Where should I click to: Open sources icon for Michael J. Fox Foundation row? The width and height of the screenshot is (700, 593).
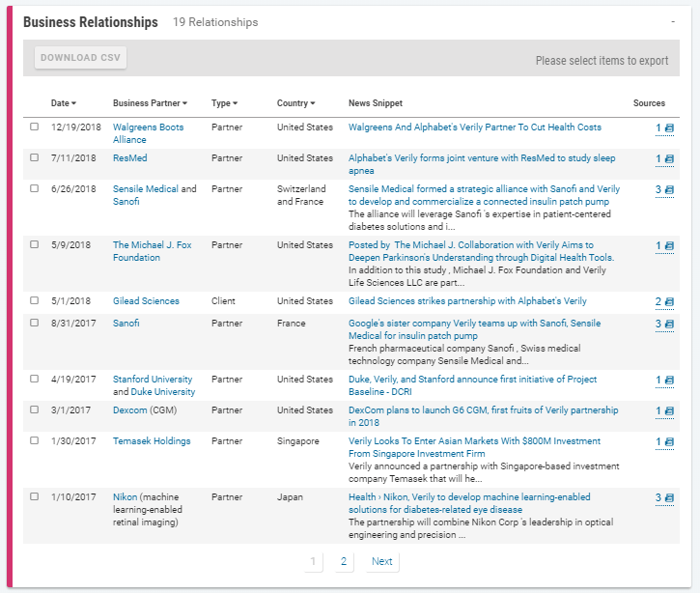(669, 246)
